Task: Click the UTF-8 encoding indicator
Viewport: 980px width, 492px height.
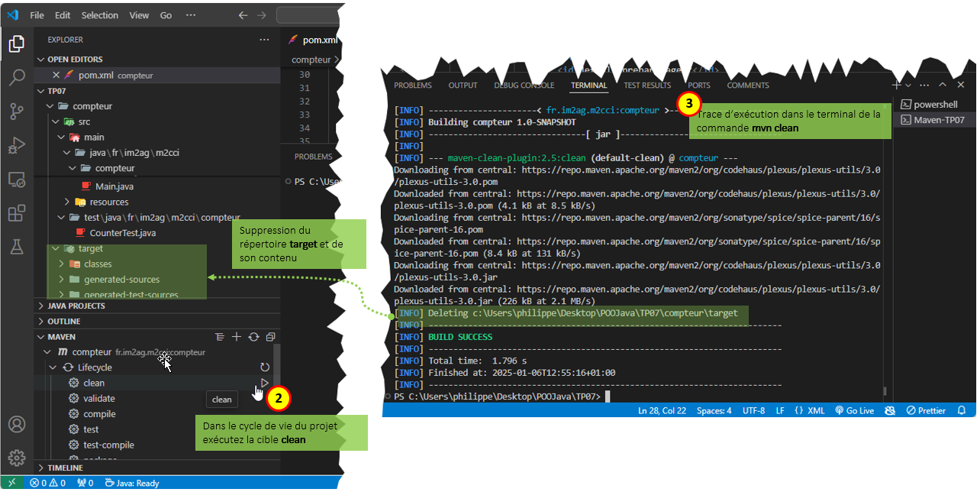Action: [x=753, y=410]
